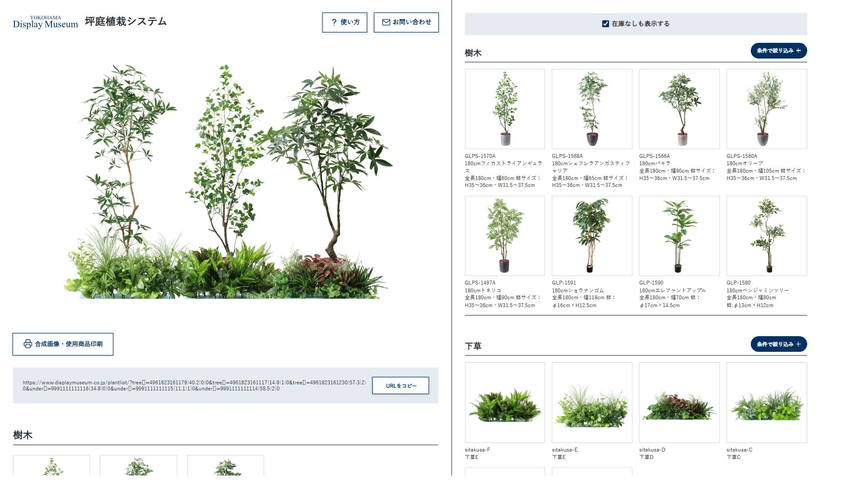Click the 坪庭植栽システム page title
The image size is (868, 488).
tap(126, 21)
